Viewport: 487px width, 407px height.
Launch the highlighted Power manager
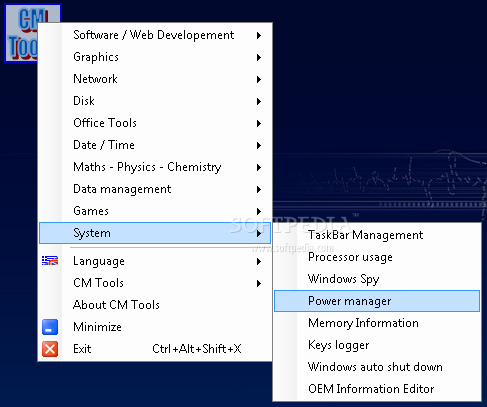click(377, 301)
